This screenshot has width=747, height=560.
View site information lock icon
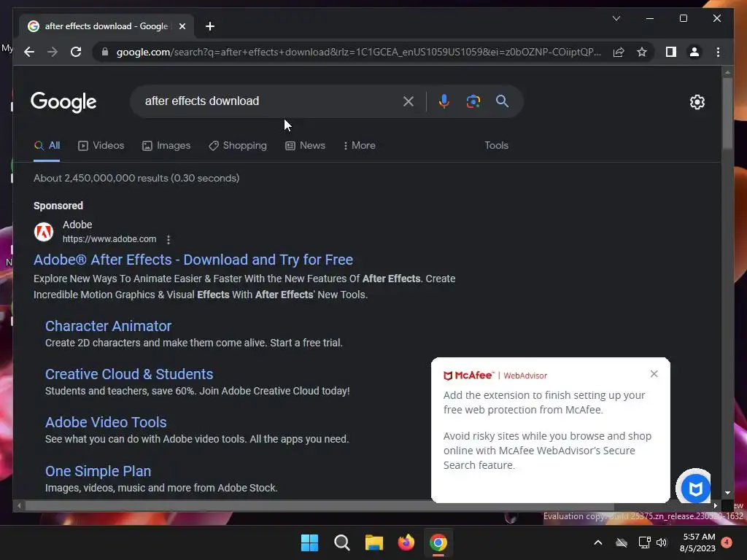point(105,52)
